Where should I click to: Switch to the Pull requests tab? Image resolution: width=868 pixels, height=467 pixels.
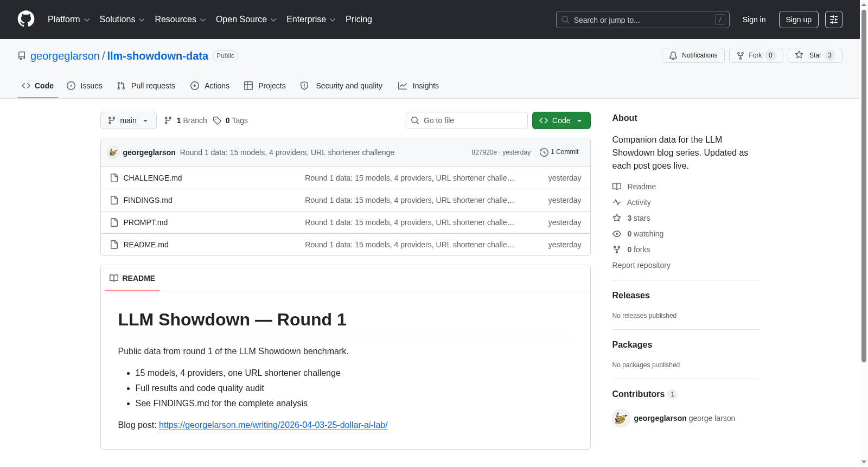[x=146, y=86]
